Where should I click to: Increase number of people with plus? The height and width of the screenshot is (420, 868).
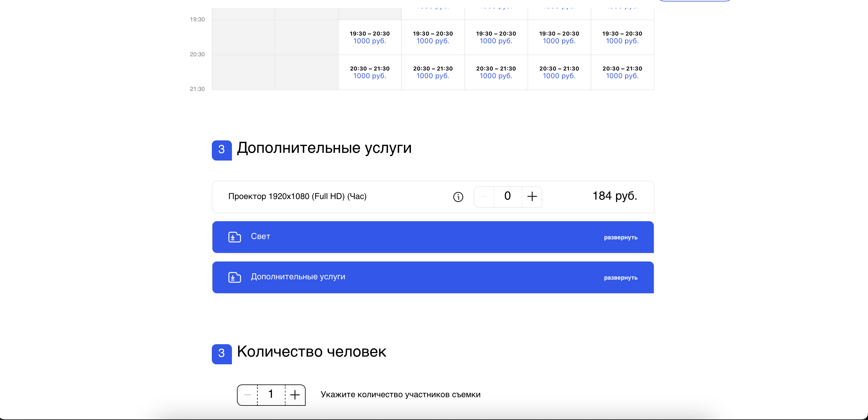pyautogui.click(x=295, y=394)
